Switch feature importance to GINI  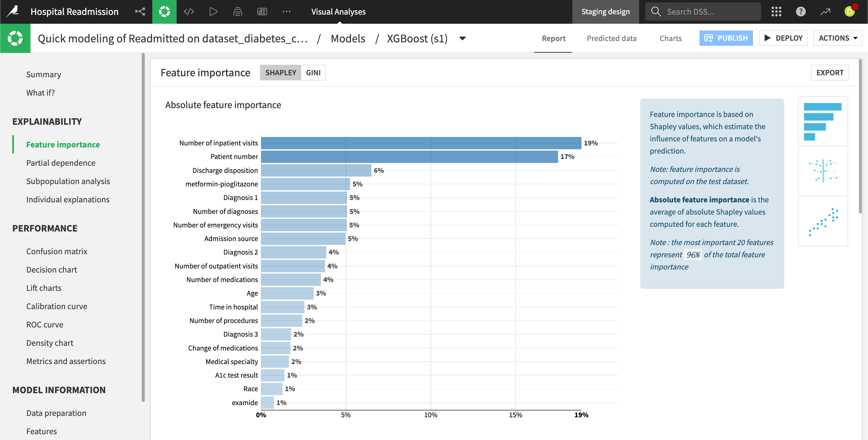tap(313, 72)
